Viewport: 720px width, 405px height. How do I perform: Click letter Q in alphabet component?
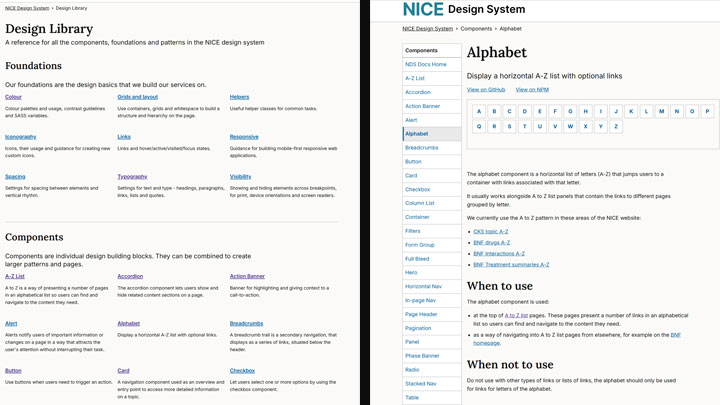pyautogui.click(x=479, y=126)
